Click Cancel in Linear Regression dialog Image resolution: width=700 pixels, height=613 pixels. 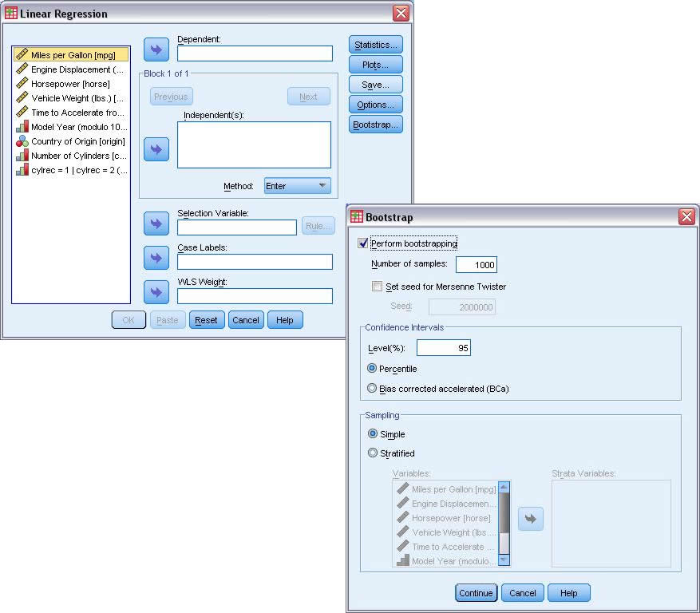[x=246, y=320]
